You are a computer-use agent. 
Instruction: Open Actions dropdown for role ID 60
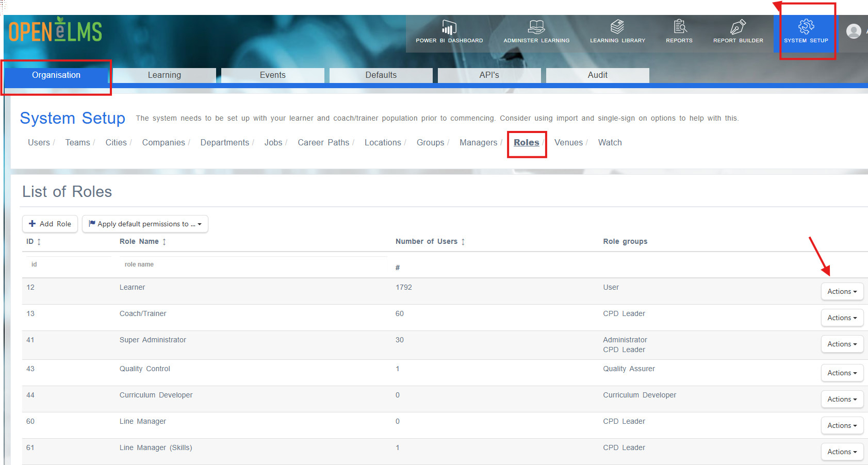point(842,425)
